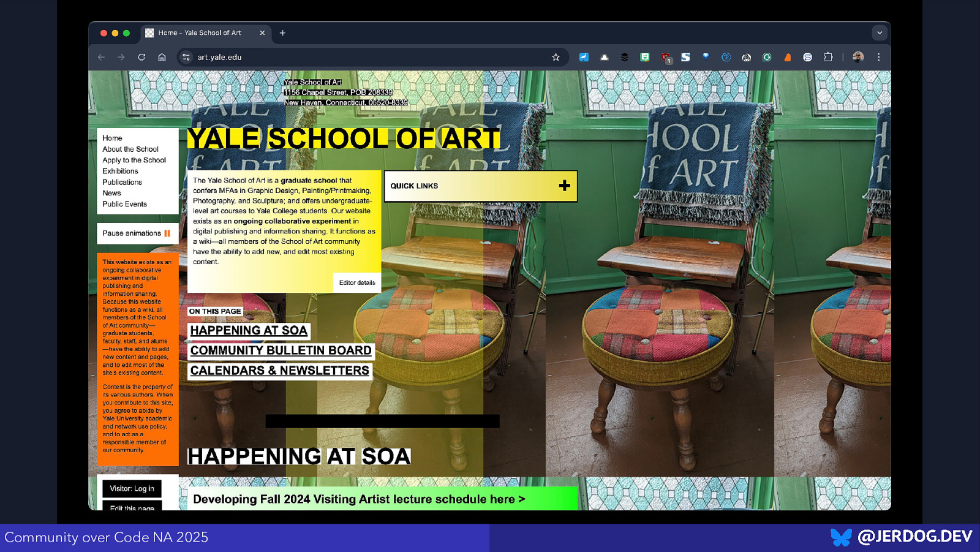Image resolution: width=980 pixels, height=552 pixels.
Task: Open the green smiley face extension
Action: (x=645, y=57)
